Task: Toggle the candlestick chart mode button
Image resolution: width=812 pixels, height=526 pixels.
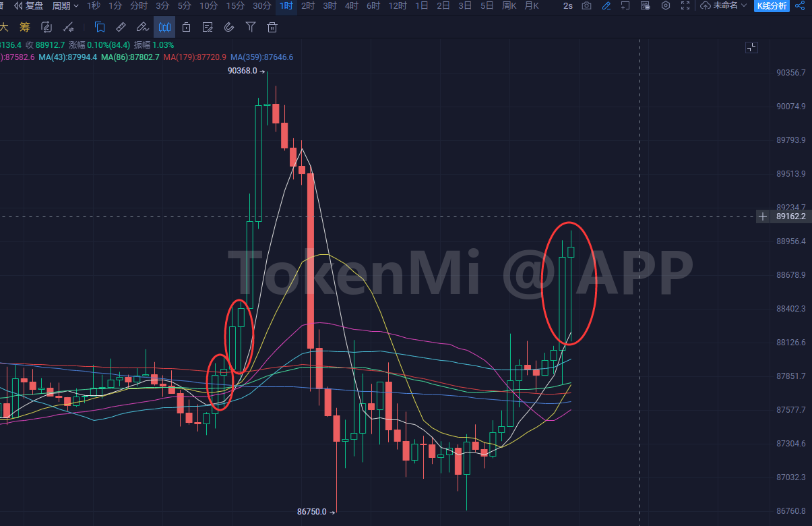Action: [x=164, y=28]
